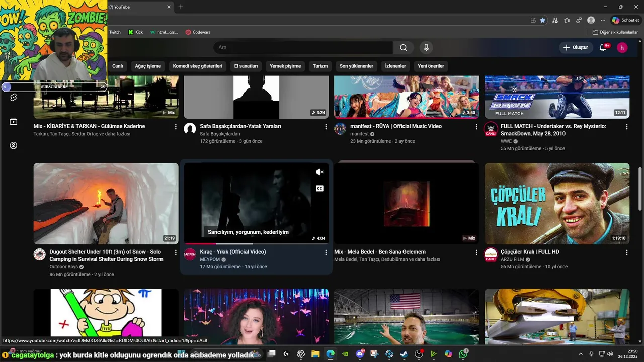
Task: Open File Explorer from the taskbar
Action: [315, 354]
